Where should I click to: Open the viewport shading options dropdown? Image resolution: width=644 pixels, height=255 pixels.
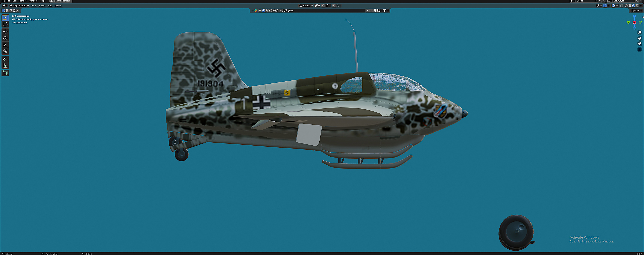640,5
